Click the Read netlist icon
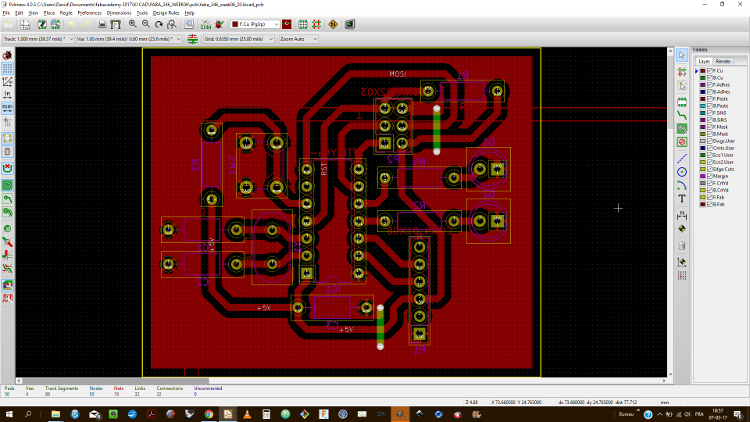Viewport: 750px width, 422px height. point(206,24)
